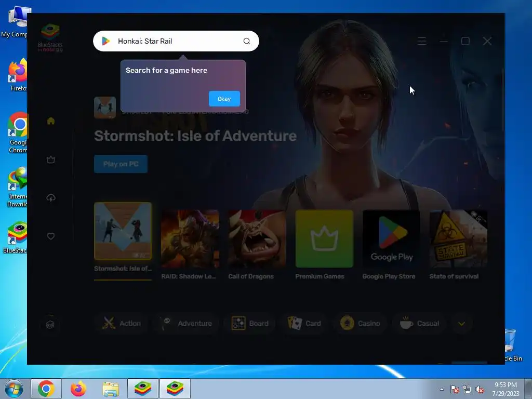Select the Recycle Bin desktop icon
The image size is (532, 399).
coord(513,345)
